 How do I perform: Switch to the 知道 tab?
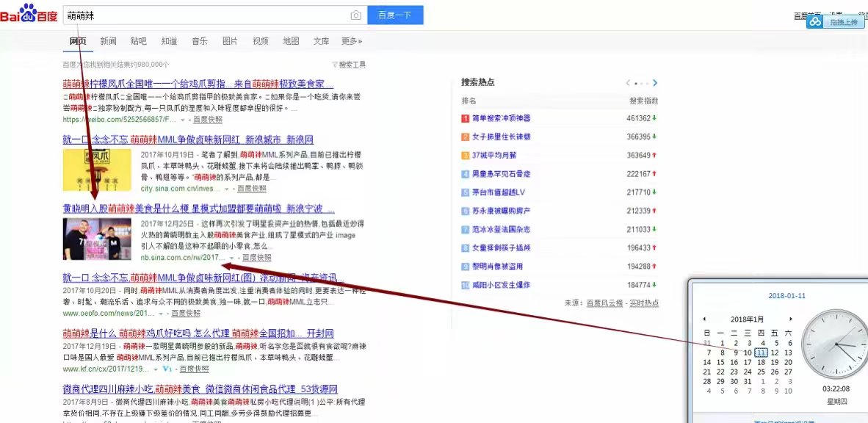coord(170,41)
